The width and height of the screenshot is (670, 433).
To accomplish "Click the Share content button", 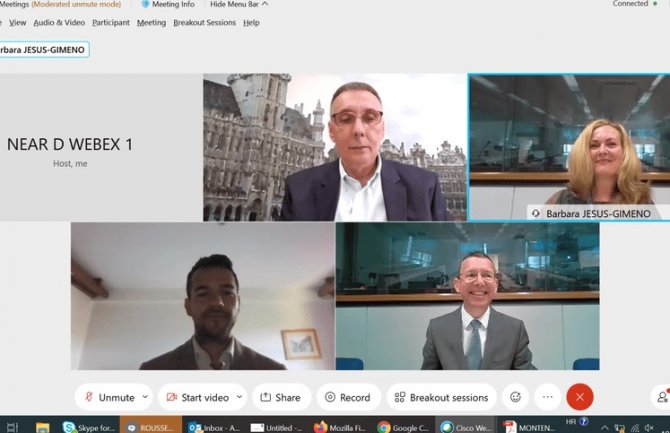I will (x=281, y=397).
